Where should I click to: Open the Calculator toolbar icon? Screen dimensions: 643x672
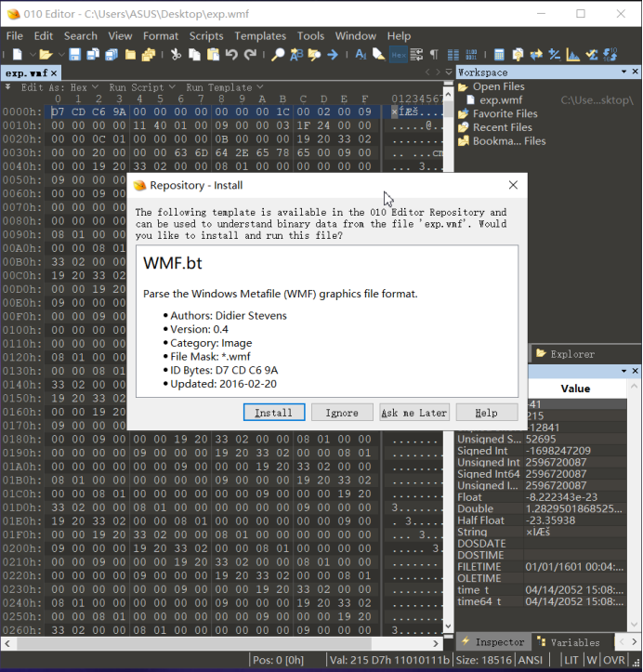click(499, 55)
